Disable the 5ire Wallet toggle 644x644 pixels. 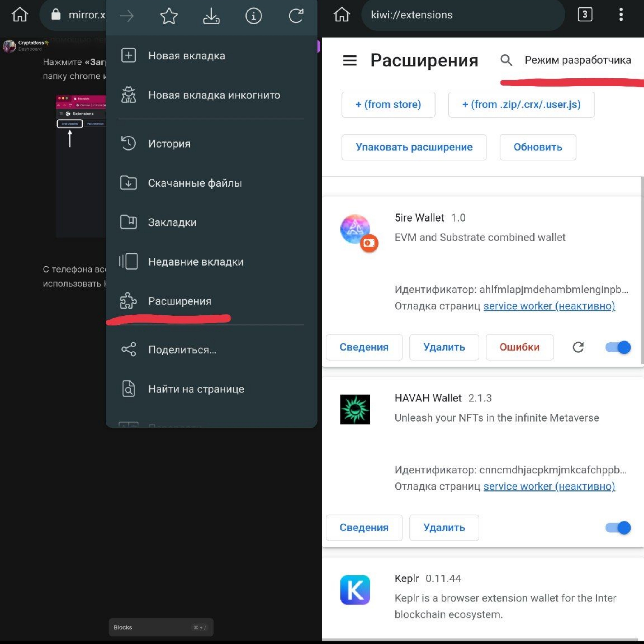coord(618,347)
